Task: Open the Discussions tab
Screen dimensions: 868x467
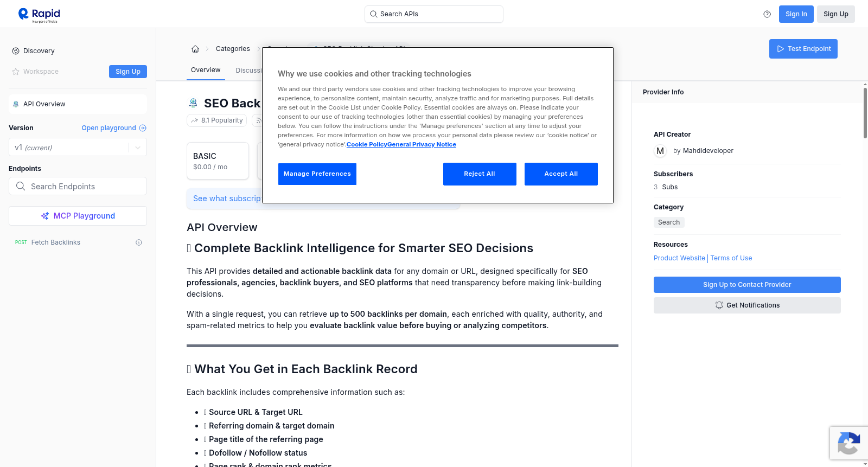Action: (x=249, y=71)
